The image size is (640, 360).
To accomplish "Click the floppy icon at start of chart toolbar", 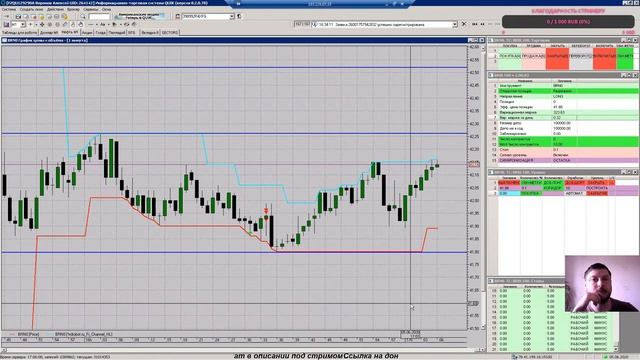I will [6, 24].
